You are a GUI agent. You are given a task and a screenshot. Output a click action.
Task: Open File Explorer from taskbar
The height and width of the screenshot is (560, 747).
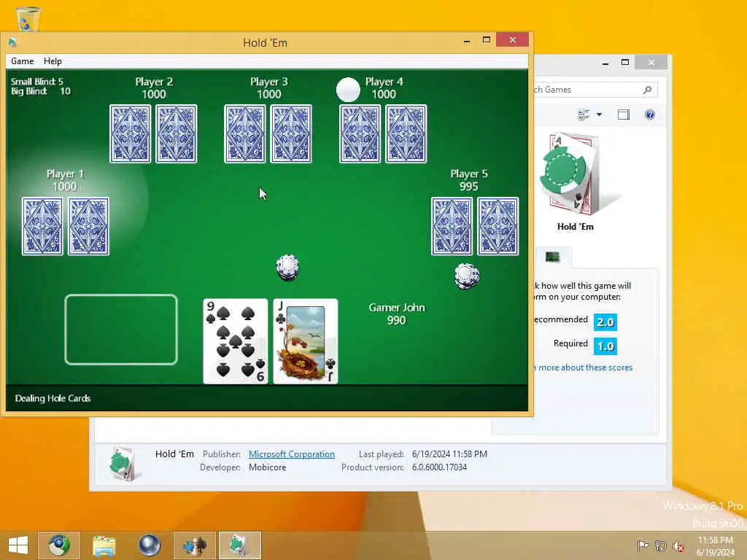[x=104, y=545]
